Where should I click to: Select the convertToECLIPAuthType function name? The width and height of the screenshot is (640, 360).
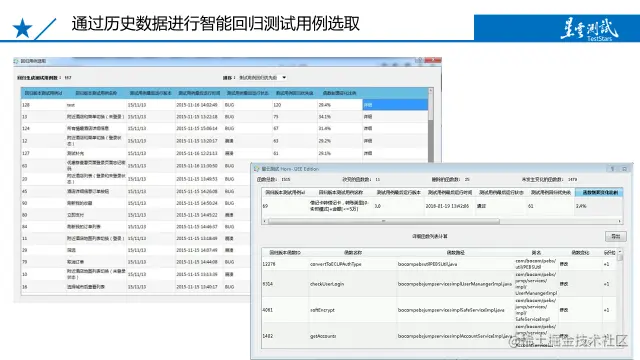336,264
